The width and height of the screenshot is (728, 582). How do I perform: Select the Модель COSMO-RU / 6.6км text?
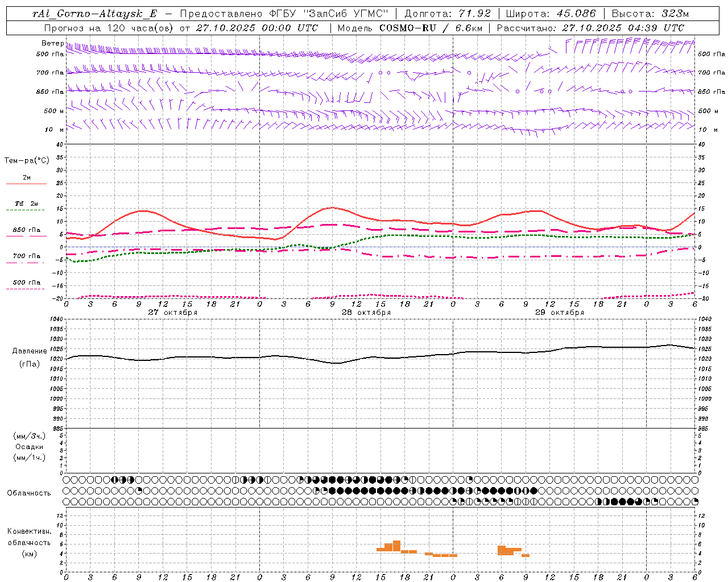pos(409,28)
